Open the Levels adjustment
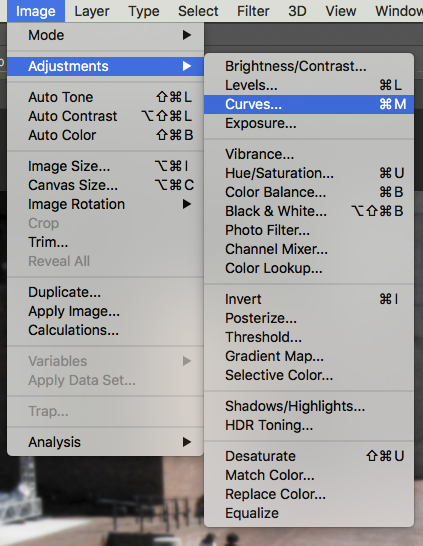This screenshot has width=423, height=546. pyautogui.click(x=309, y=85)
